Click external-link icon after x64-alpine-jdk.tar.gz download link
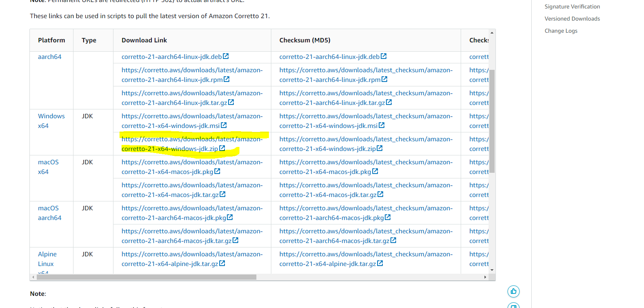The height and width of the screenshot is (308, 644). (222, 263)
